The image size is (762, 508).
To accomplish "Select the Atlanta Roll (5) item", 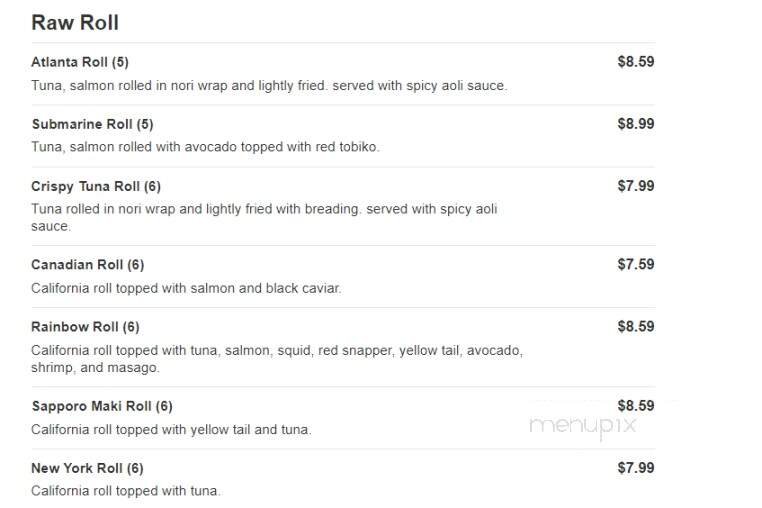I will 80,62.
